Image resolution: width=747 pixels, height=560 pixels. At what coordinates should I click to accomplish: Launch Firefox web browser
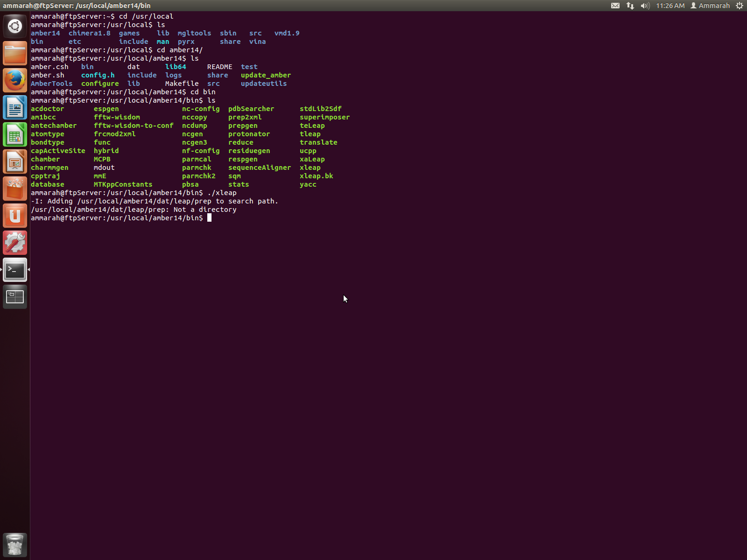pos(15,80)
